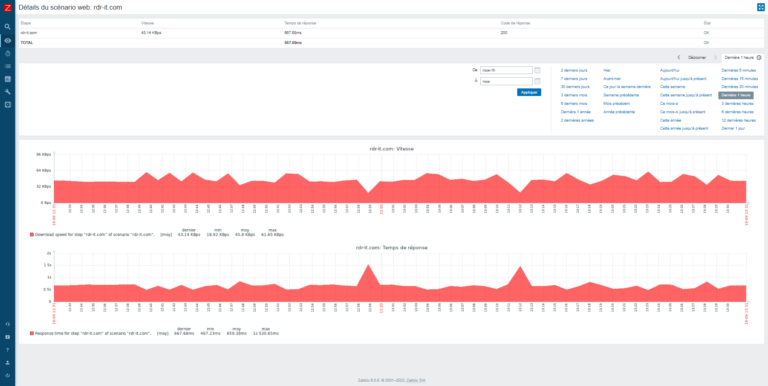Select 6 dernières heures period
Image resolution: width=768 pixels, height=386 pixels.
coord(738,112)
